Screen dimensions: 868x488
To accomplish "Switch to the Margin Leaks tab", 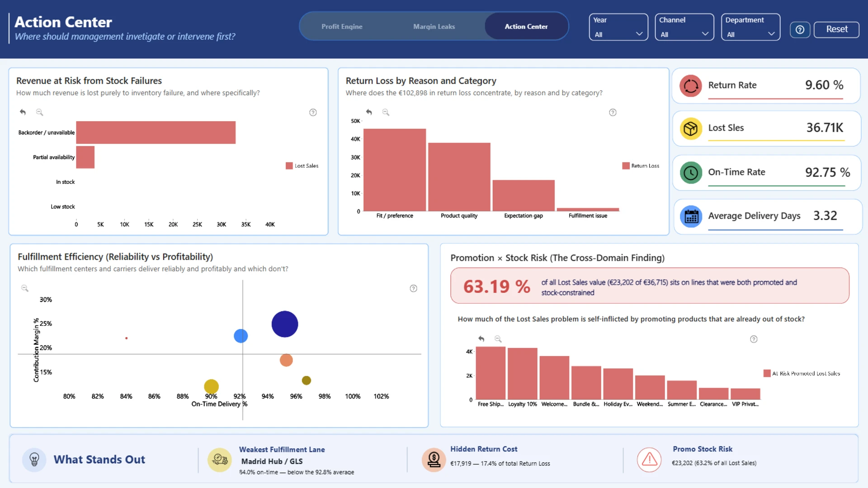I will (x=434, y=27).
